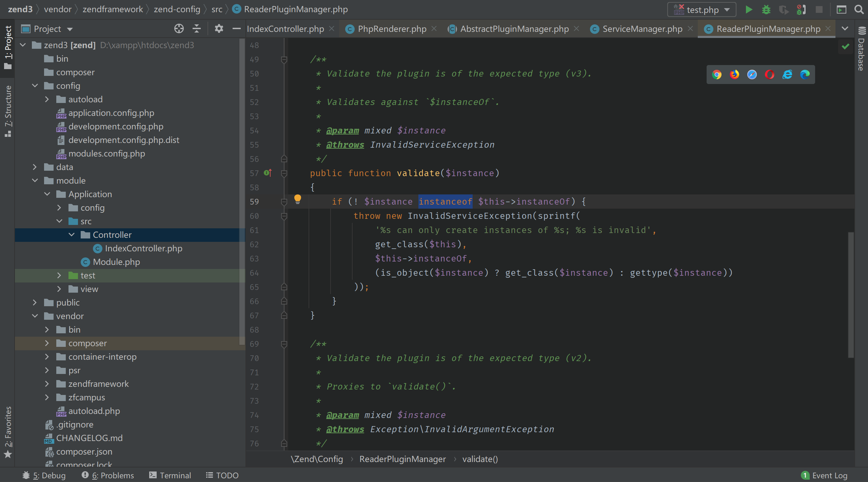Screen dimensions: 868x482
Task: Click the Debug bug icon in toolbar
Action: click(766, 9)
